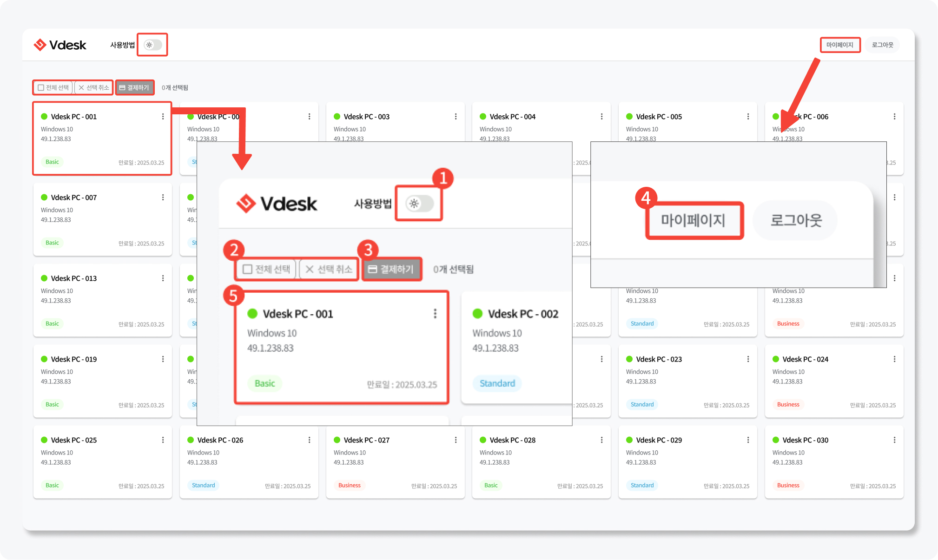Screen dimensions: 938x560
Task: Open the enlarged 사용방법 link in the inset
Action: click(373, 204)
